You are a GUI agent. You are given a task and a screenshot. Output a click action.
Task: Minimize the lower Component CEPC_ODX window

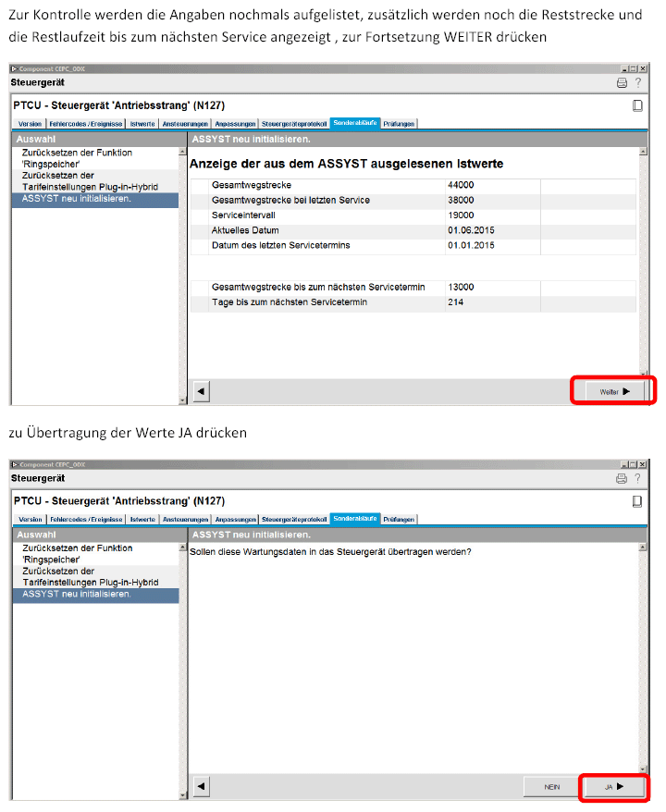click(x=625, y=464)
